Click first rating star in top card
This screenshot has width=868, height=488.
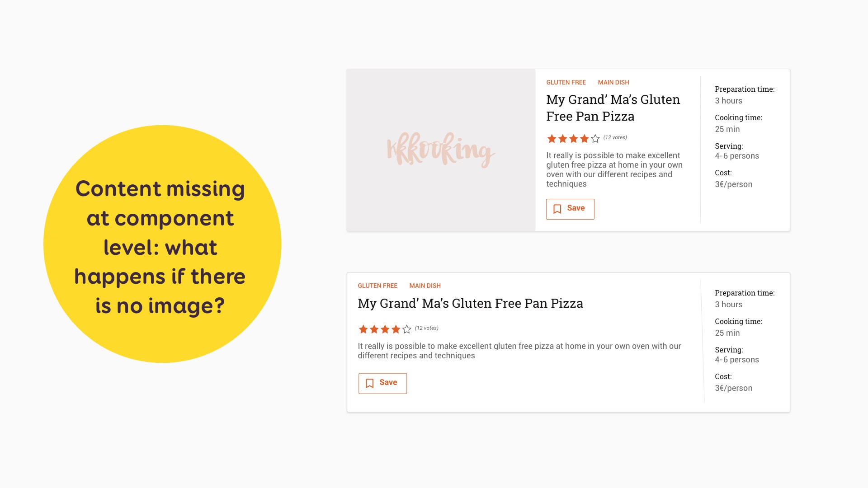552,139
